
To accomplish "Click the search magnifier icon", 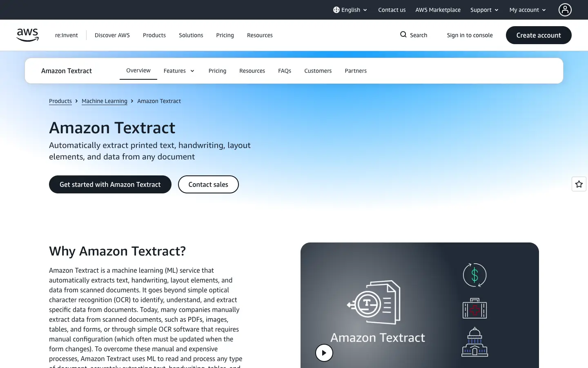I will pyautogui.click(x=403, y=35).
